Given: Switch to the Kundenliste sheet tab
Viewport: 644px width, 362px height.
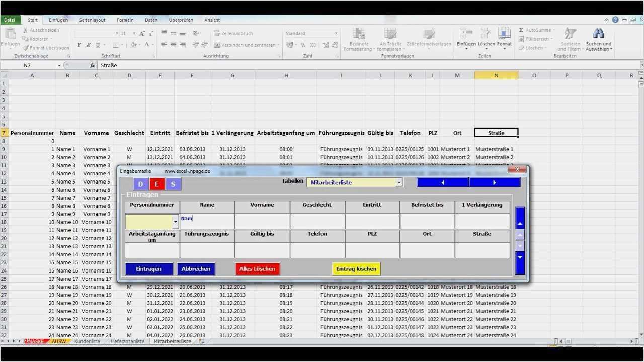Looking at the screenshot, I should (87, 341).
